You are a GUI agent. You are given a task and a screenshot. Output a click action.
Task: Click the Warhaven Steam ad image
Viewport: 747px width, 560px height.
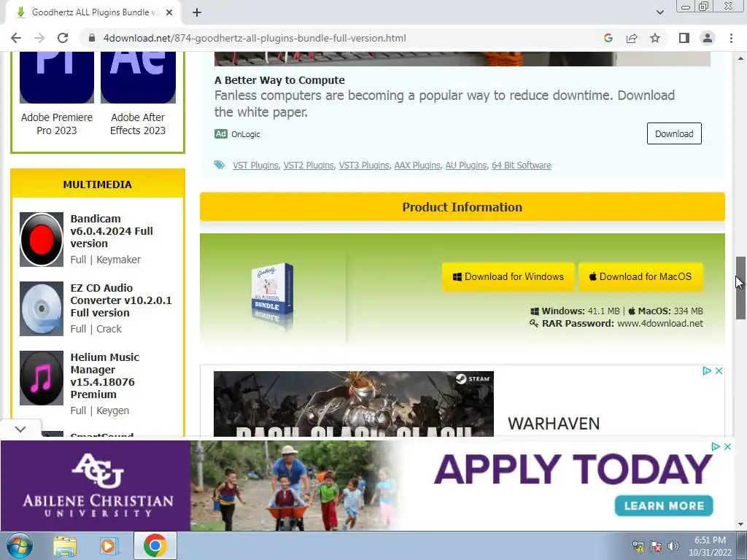tap(354, 404)
